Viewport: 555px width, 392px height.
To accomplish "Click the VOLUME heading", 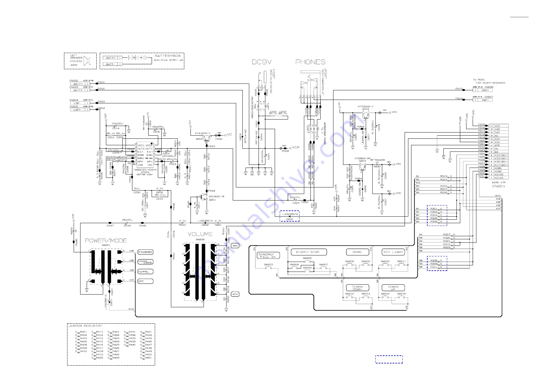I will 200,234.
